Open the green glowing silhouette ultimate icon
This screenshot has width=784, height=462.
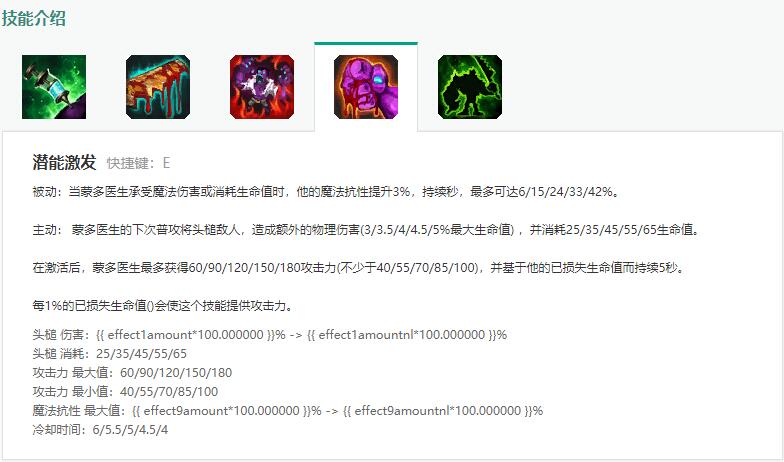click(x=470, y=87)
